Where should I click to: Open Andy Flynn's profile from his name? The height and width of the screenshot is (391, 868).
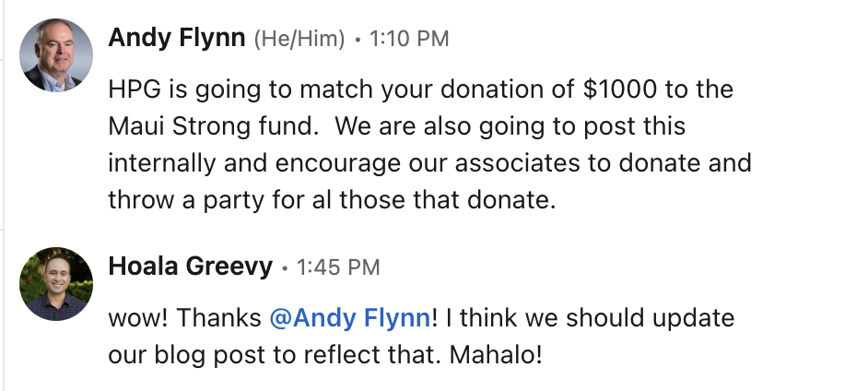tap(176, 39)
